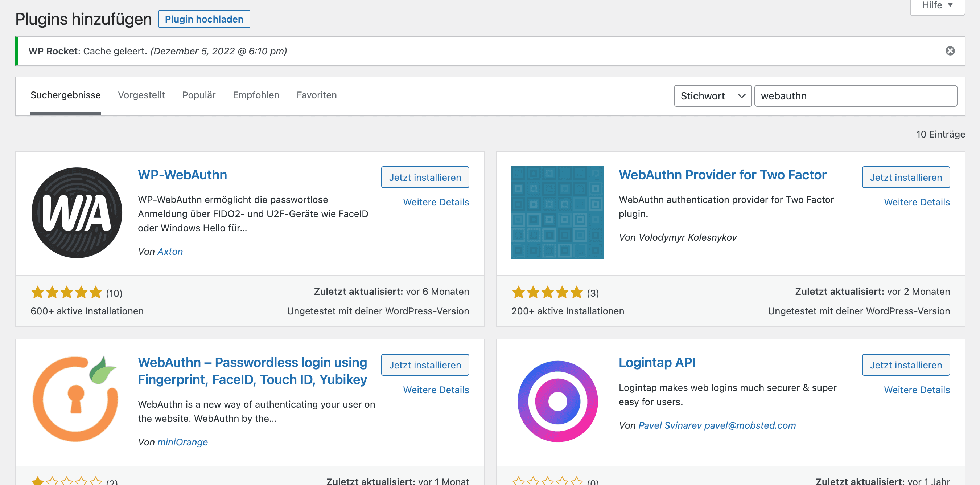Switch to the Suchergebnisse tab
Screen dimensions: 980x485
click(x=65, y=95)
